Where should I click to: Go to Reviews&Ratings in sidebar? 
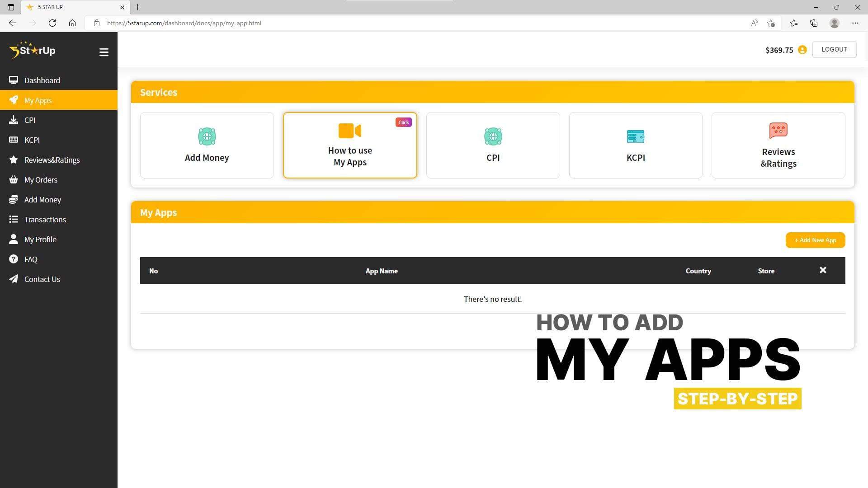[x=59, y=160]
